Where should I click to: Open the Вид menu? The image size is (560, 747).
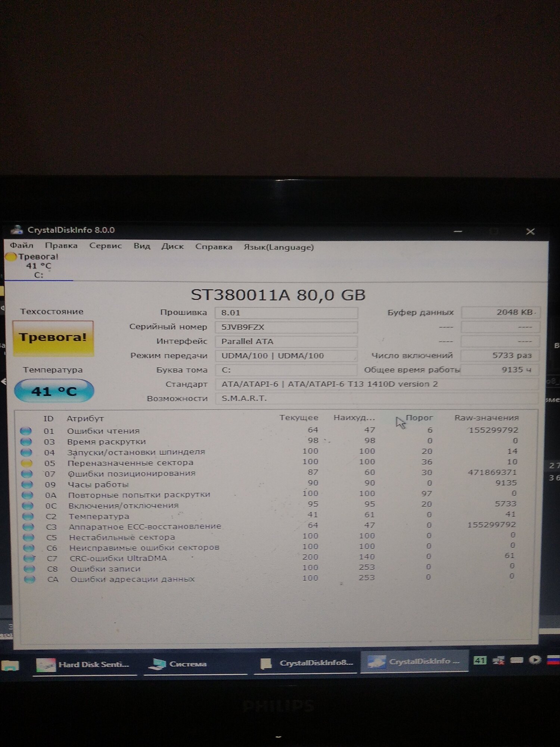pyautogui.click(x=142, y=246)
